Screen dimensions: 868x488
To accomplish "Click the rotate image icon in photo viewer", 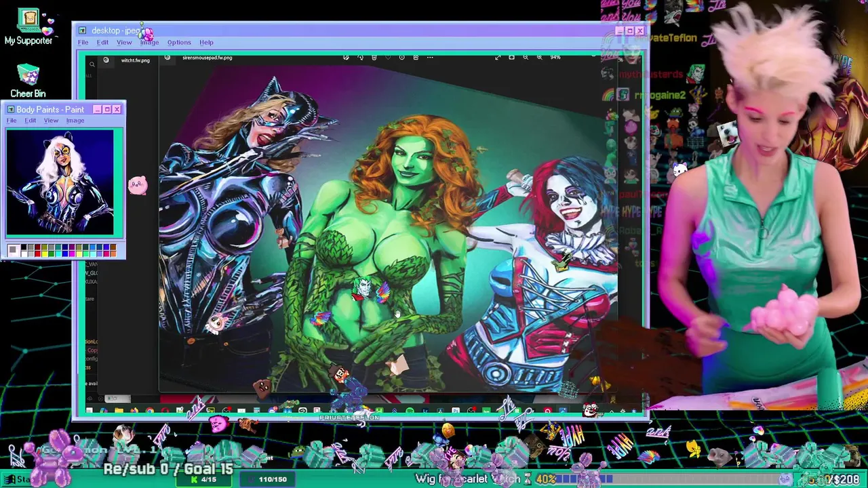I will pos(360,58).
